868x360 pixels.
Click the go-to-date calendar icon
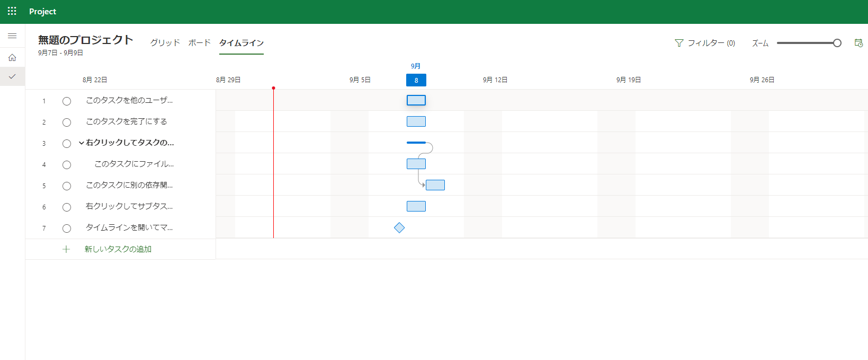point(858,43)
